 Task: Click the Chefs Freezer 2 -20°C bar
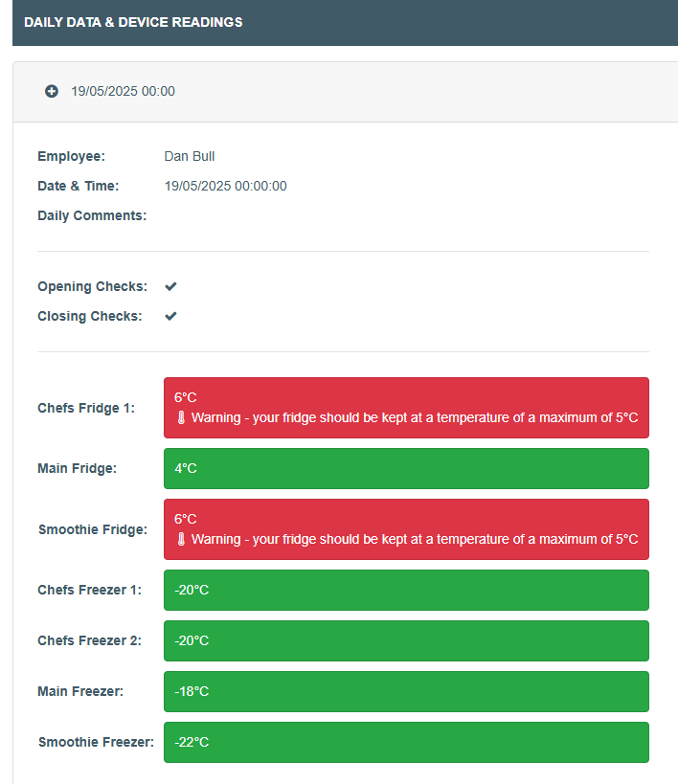point(406,640)
